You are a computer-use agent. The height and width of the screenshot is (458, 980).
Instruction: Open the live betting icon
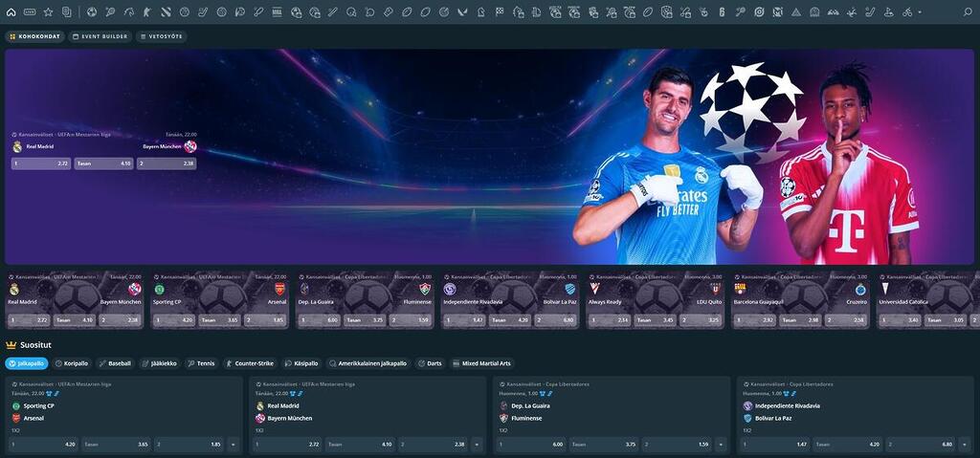(30, 11)
